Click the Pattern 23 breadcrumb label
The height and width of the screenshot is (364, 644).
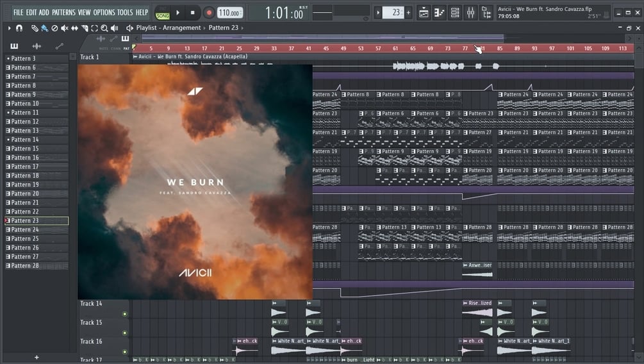(x=224, y=28)
